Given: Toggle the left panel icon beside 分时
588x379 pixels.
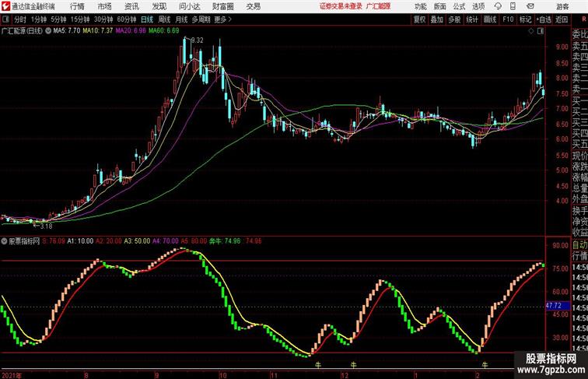Looking at the screenshot, I should click(x=5, y=19).
